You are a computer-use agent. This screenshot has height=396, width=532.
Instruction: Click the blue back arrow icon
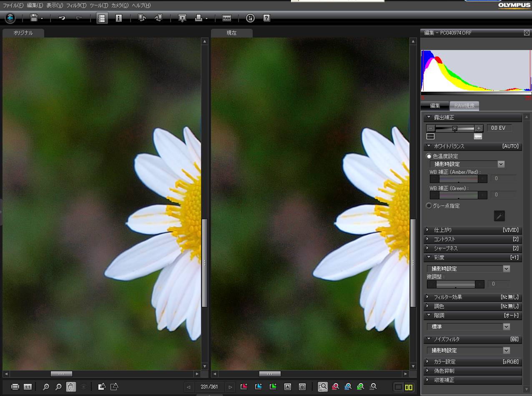point(10,18)
